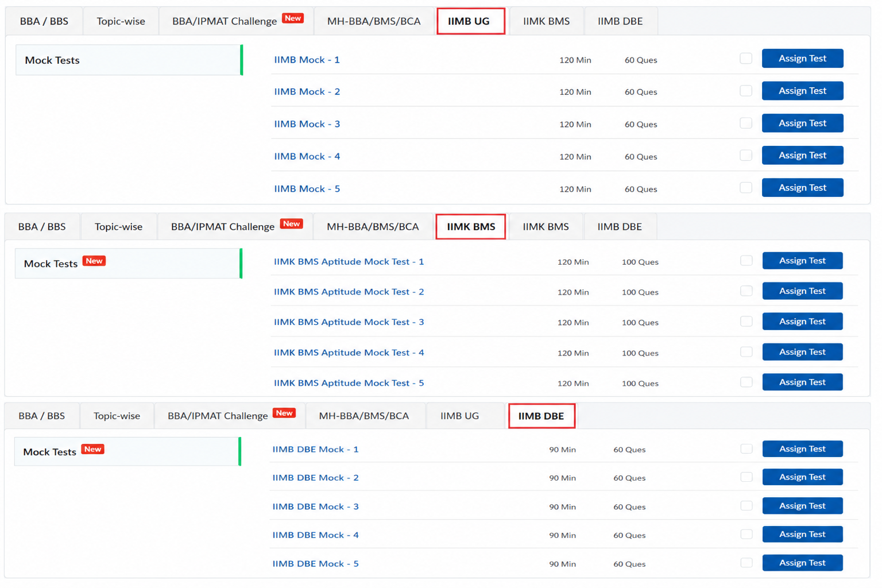Open the IIMB Mock - 1 test link
Image resolution: width=882 pixels, height=588 pixels.
point(307,60)
